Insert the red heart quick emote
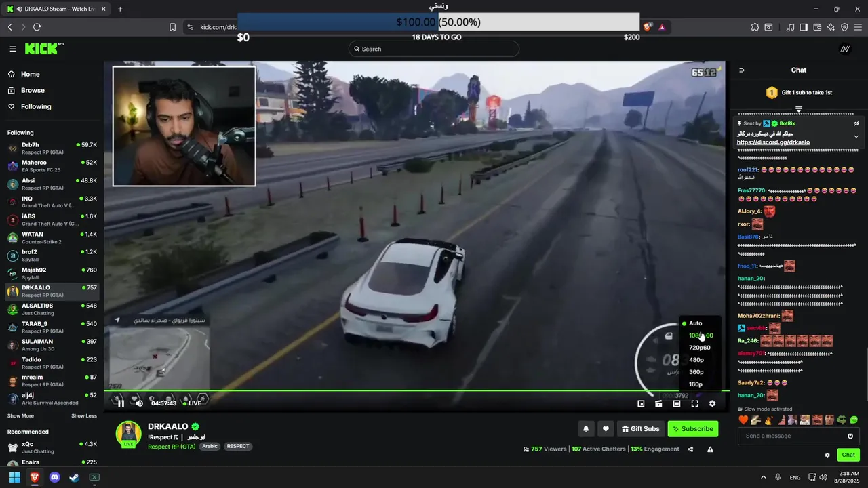The image size is (868, 488). pos(743,420)
